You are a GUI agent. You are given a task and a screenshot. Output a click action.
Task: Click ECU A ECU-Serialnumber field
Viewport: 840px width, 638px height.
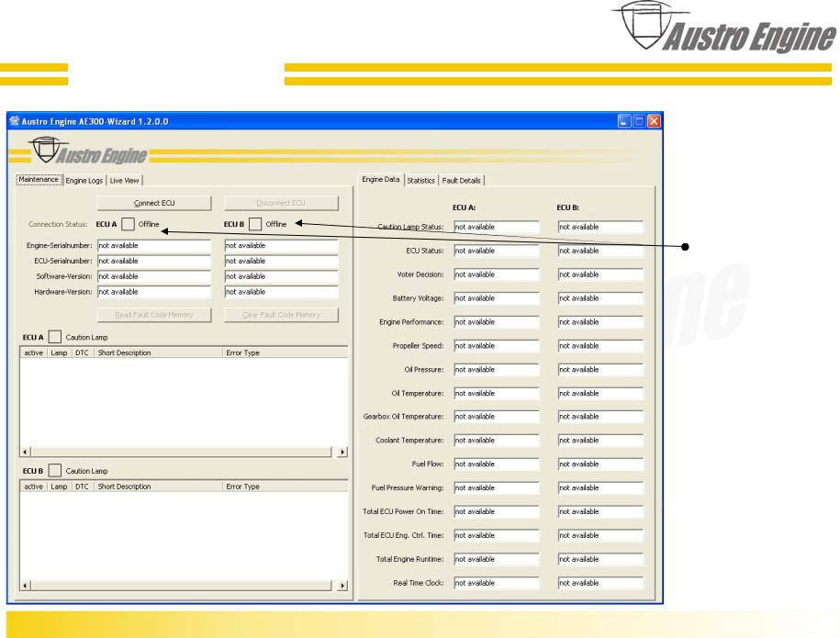pyautogui.click(x=154, y=261)
